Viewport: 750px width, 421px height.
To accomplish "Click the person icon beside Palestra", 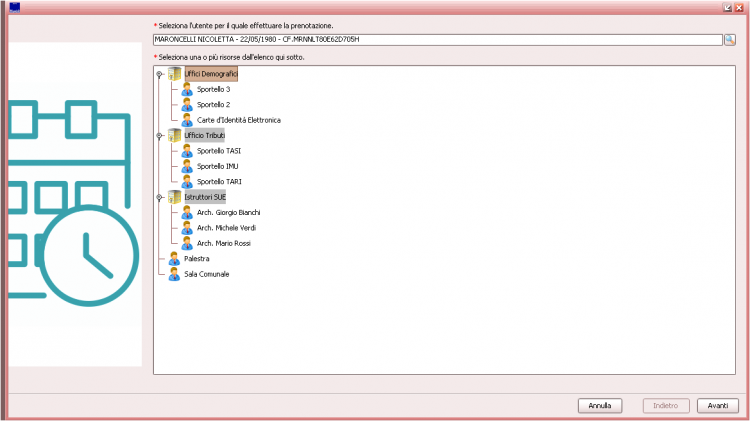I will pos(174,259).
